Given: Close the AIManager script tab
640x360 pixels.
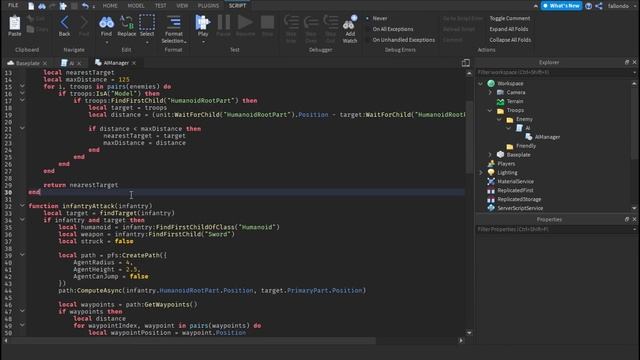Looking at the screenshot, I should tap(134, 63).
